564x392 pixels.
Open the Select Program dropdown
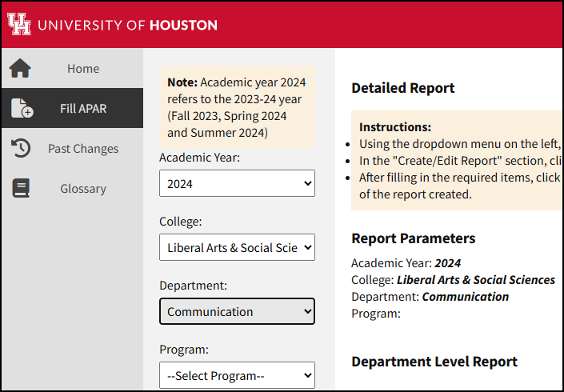237,375
